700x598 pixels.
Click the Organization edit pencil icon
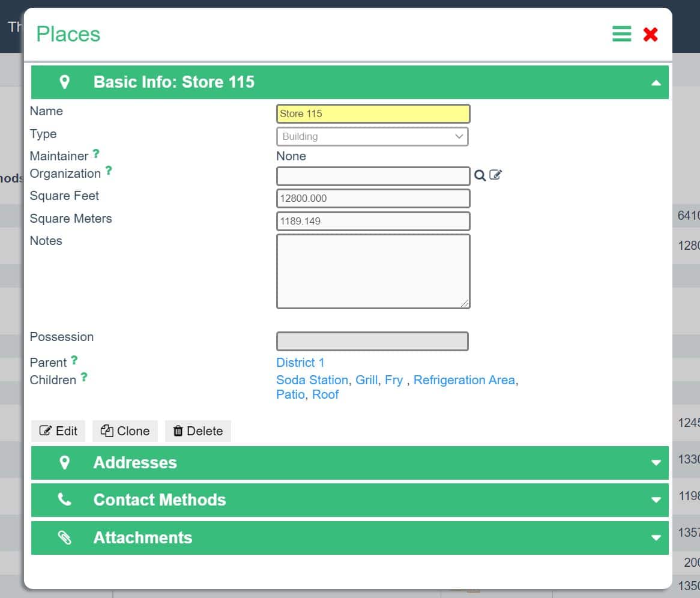click(x=495, y=175)
